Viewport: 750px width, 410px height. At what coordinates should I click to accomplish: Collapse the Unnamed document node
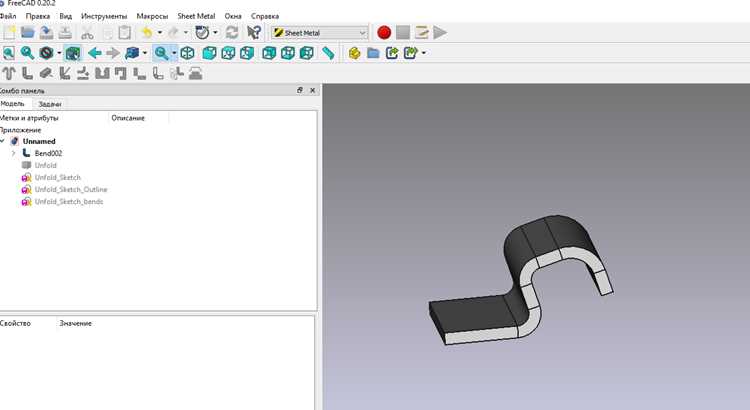point(2,141)
